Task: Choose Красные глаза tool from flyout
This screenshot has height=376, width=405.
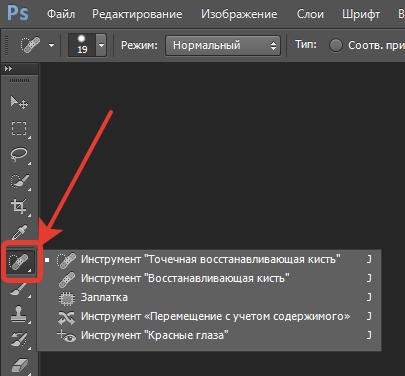Action: click(x=209, y=335)
